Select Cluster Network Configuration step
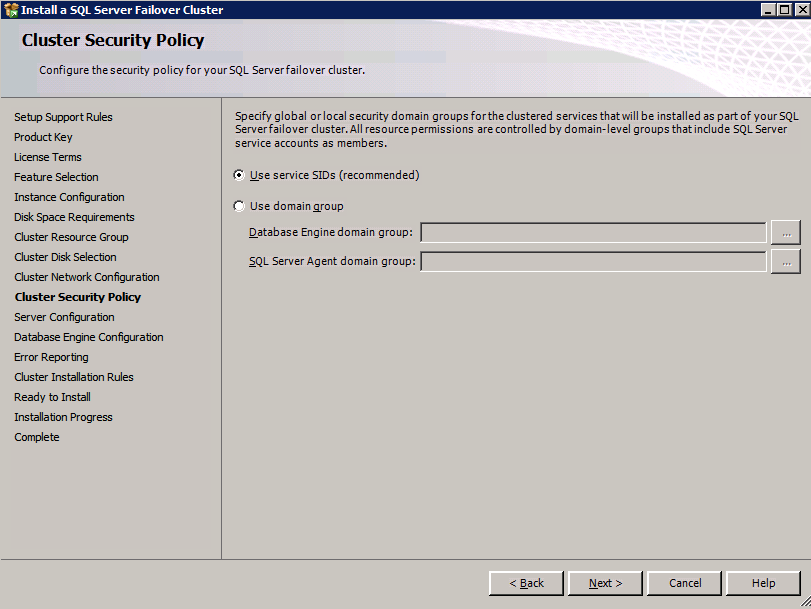Image resolution: width=811 pixels, height=609 pixels. click(87, 277)
